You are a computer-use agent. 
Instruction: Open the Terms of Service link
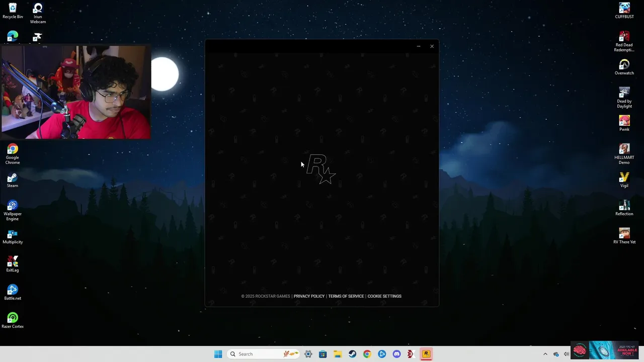tap(346, 296)
